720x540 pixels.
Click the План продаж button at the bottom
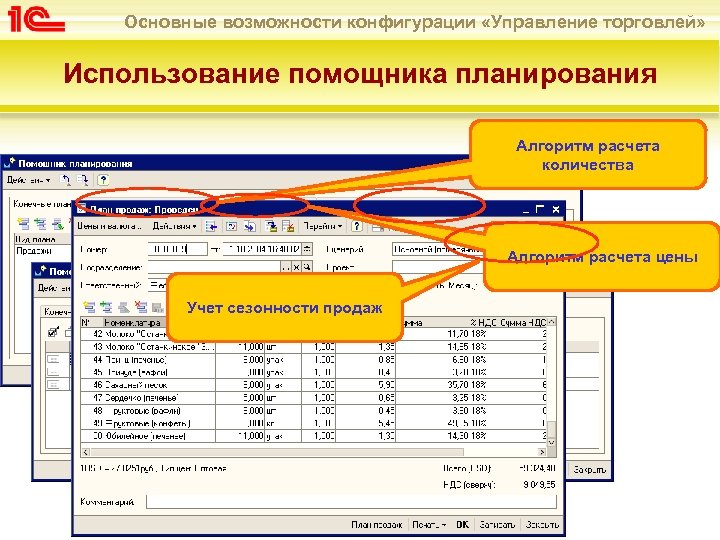coord(377,524)
